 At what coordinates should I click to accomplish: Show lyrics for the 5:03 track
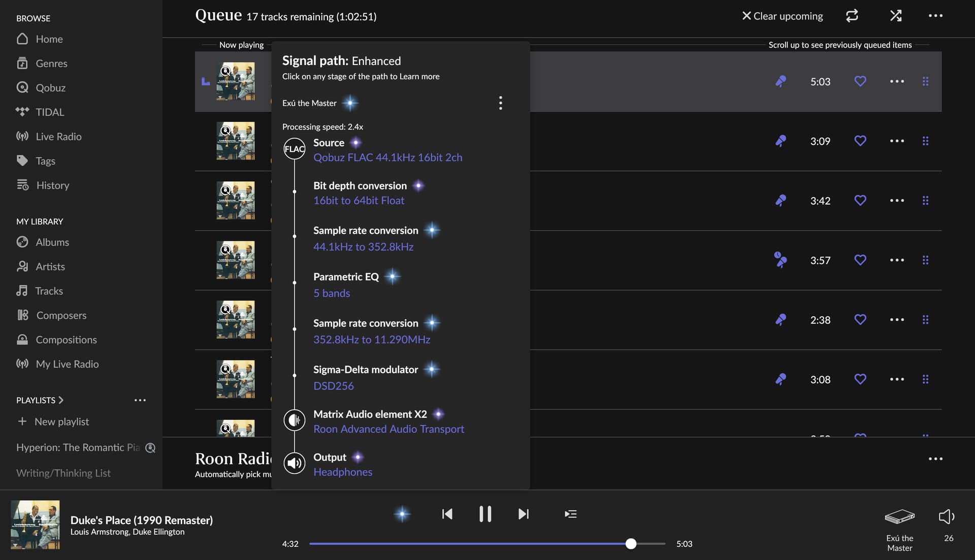coord(781,81)
